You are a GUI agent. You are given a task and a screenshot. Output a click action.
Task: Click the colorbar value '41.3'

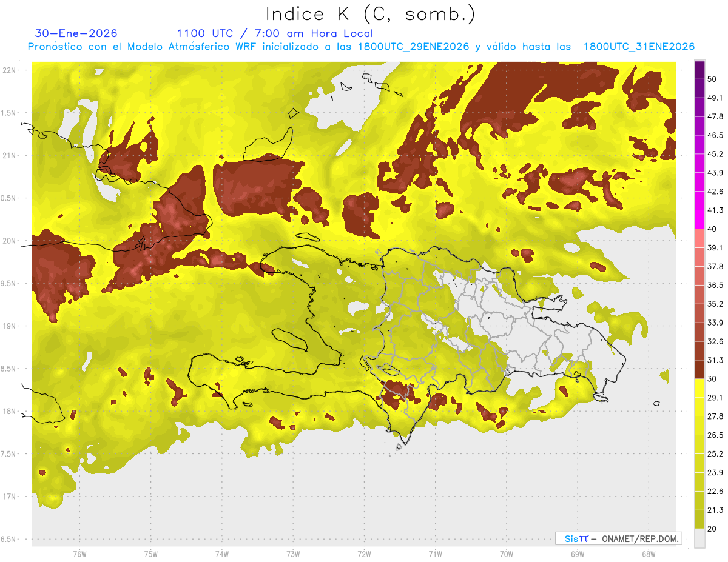pos(715,210)
